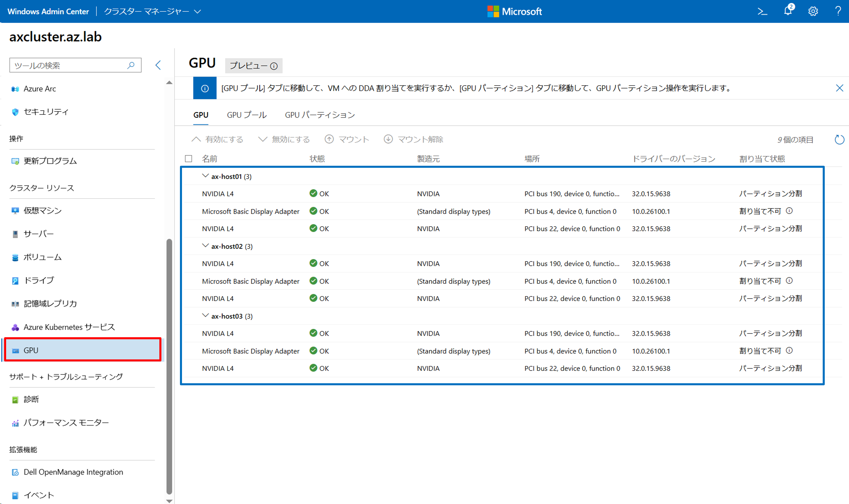Image resolution: width=849 pixels, height=504 pixels.
Task: Collapse the ax-host03 group
Action: (205, 315)
